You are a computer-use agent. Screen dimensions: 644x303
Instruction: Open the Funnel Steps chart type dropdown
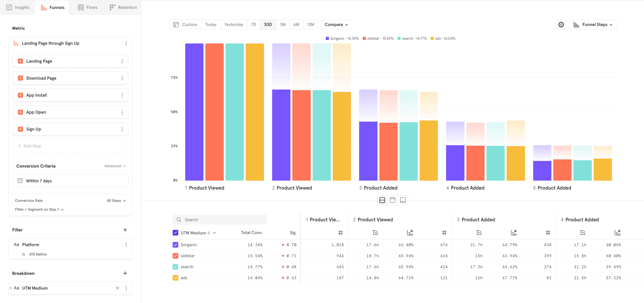click(x=593, y=24)
